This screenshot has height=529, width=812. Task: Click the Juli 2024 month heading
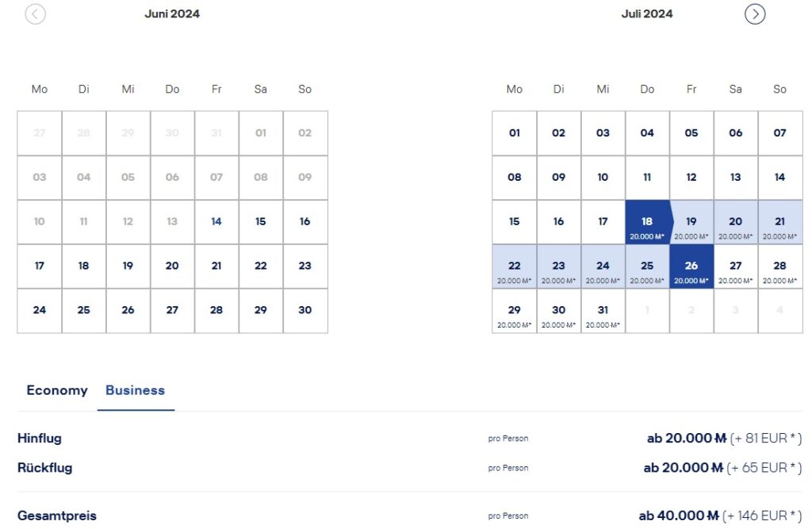click(x=647, y=13)
